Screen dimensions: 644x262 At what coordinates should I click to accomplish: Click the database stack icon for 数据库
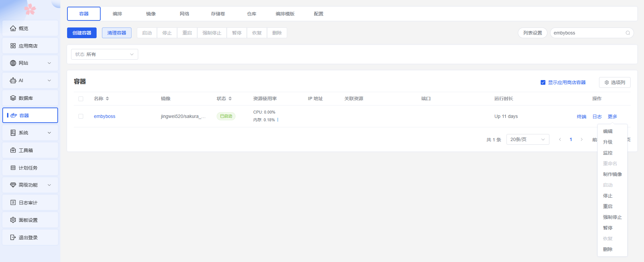(13, 98)
